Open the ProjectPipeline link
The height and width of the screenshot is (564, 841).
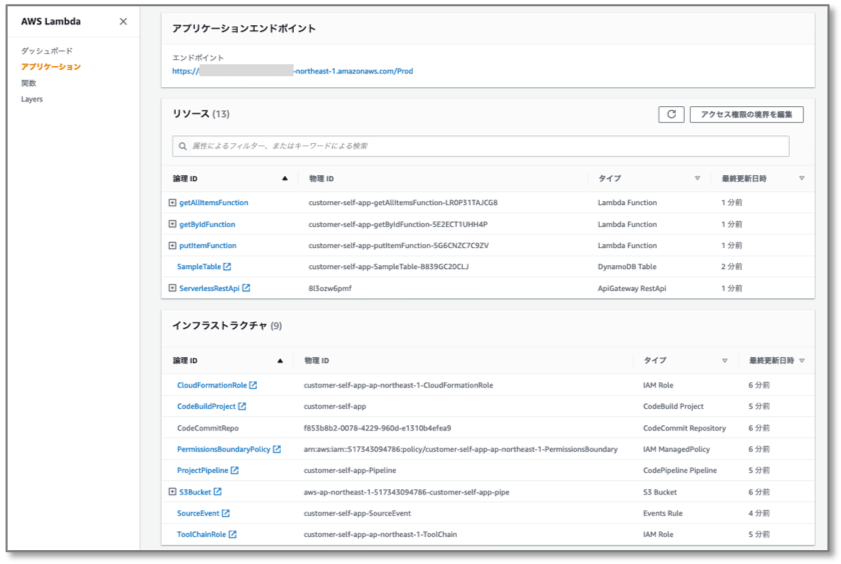click(x=203, y=470)
